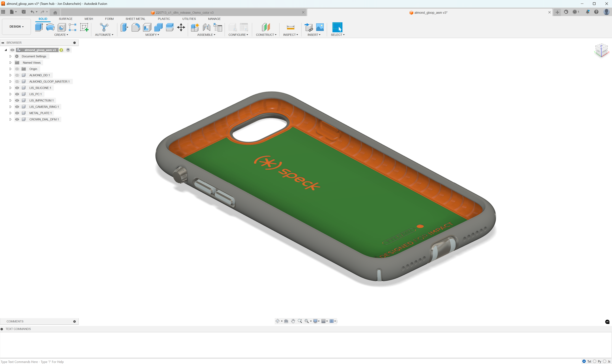612x364 pixels.
Task: Select the Py radio button
Action: click(x=594, y=361)
